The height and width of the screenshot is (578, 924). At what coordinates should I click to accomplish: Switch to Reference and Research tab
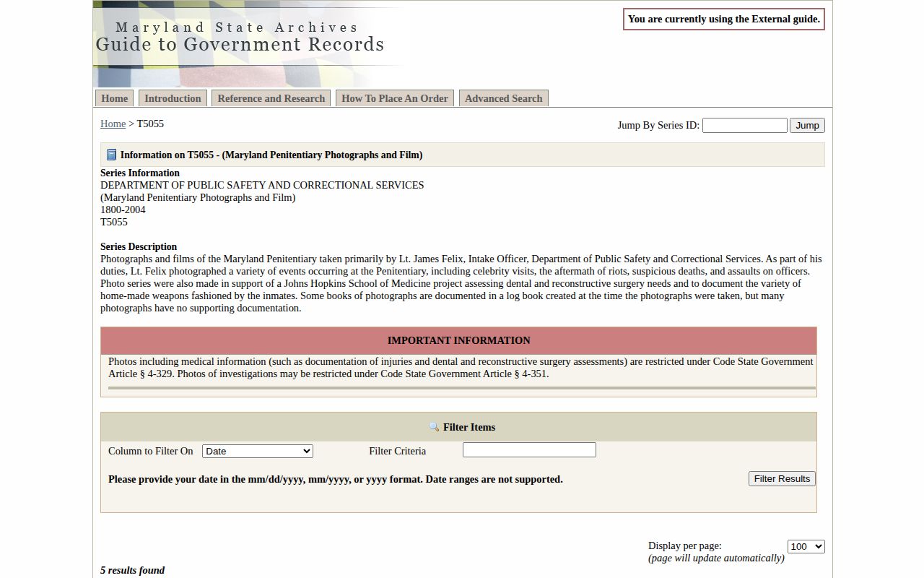tap(271, 98)
